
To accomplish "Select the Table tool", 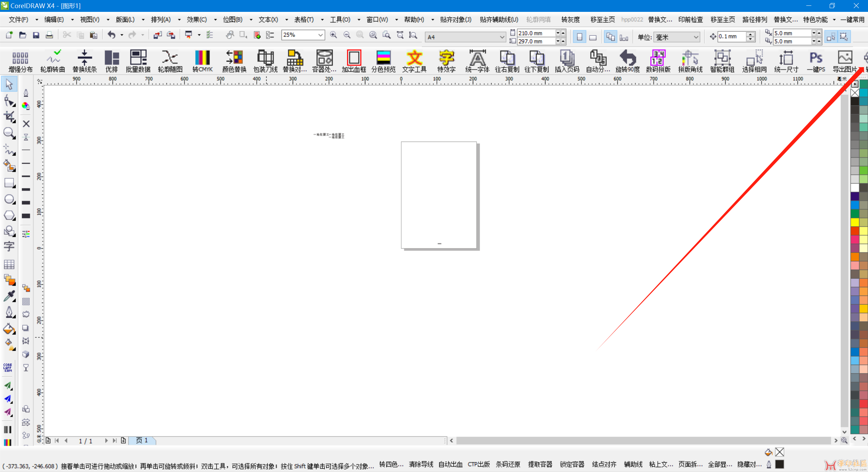I will (x=9, y=264).
